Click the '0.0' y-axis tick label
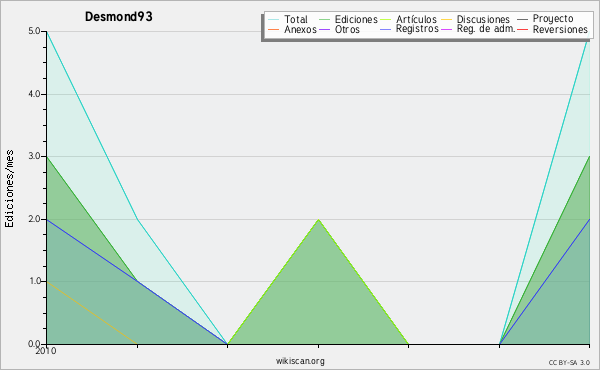This screenshot has width=600, height=370. (34, 344)
